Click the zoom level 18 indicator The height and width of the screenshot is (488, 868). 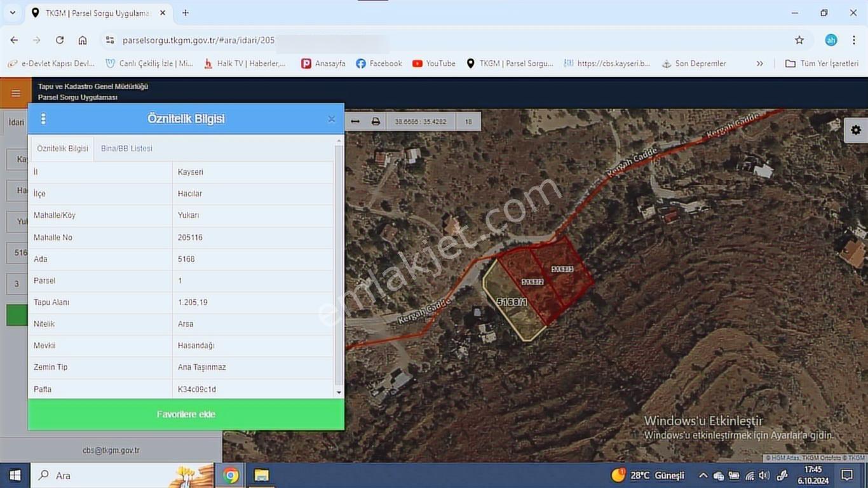[x=468, y=121]
